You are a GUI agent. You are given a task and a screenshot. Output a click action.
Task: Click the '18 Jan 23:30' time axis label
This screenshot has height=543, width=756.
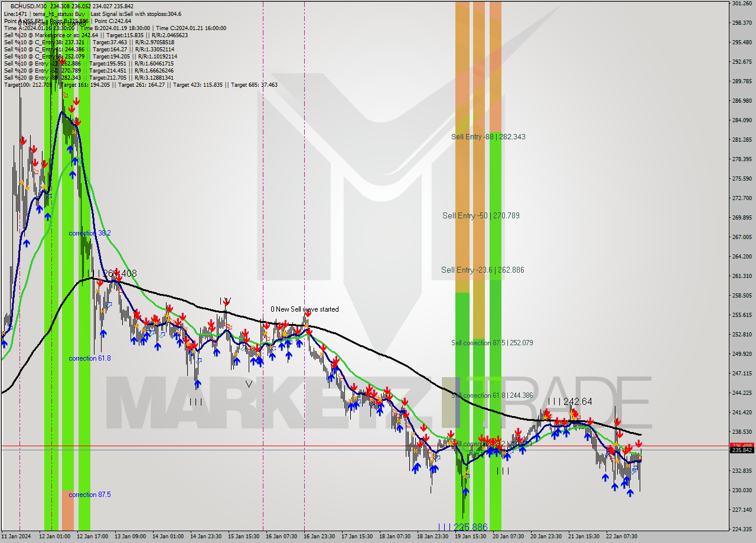pos(432,537)
